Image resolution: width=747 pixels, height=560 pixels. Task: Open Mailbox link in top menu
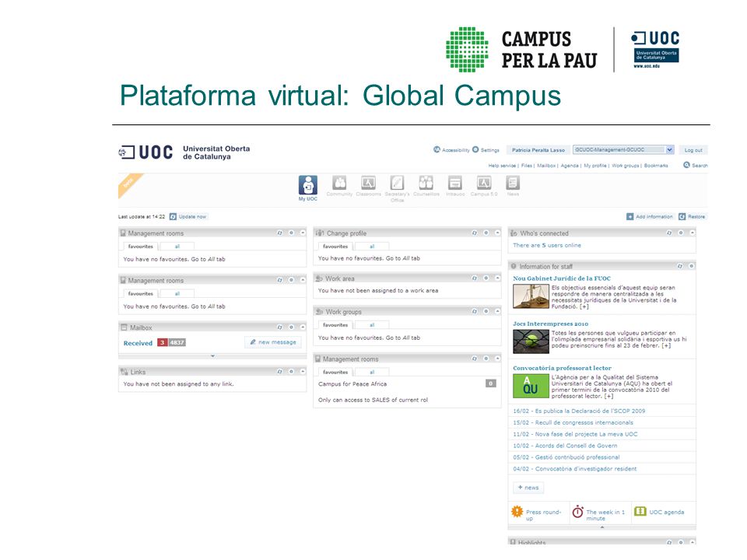546,166
